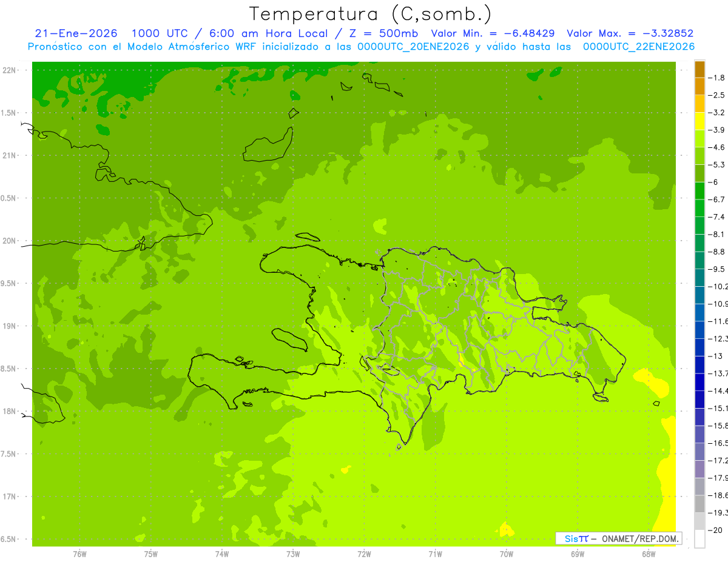The width and height of the screenshot is (728, 562).
Task: Click the colorbar label "-4.6"
Action: [717, 147]
